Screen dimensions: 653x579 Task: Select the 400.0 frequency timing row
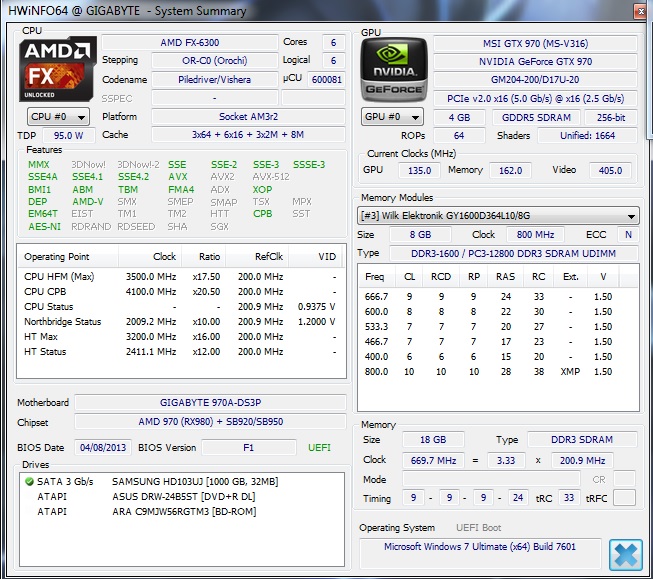click(x=498, y=357)
